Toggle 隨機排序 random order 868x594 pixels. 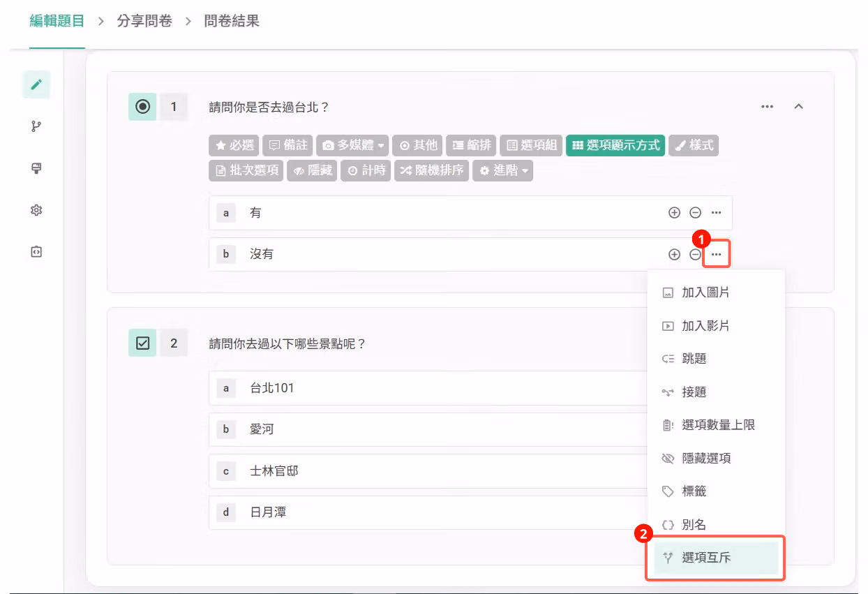[432, 170]
